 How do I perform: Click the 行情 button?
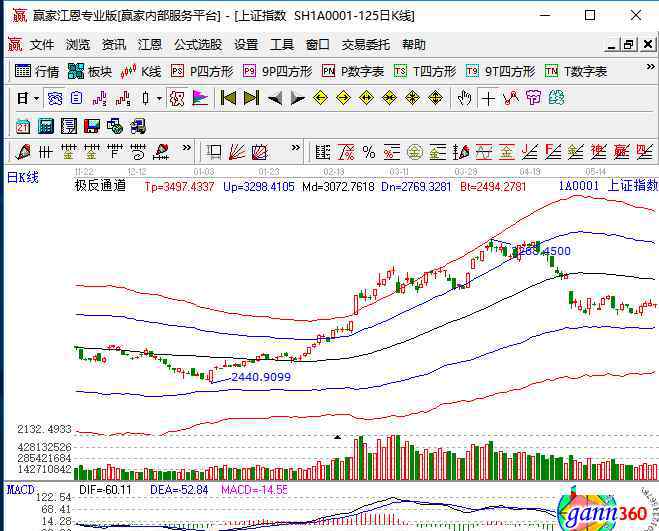37,71
